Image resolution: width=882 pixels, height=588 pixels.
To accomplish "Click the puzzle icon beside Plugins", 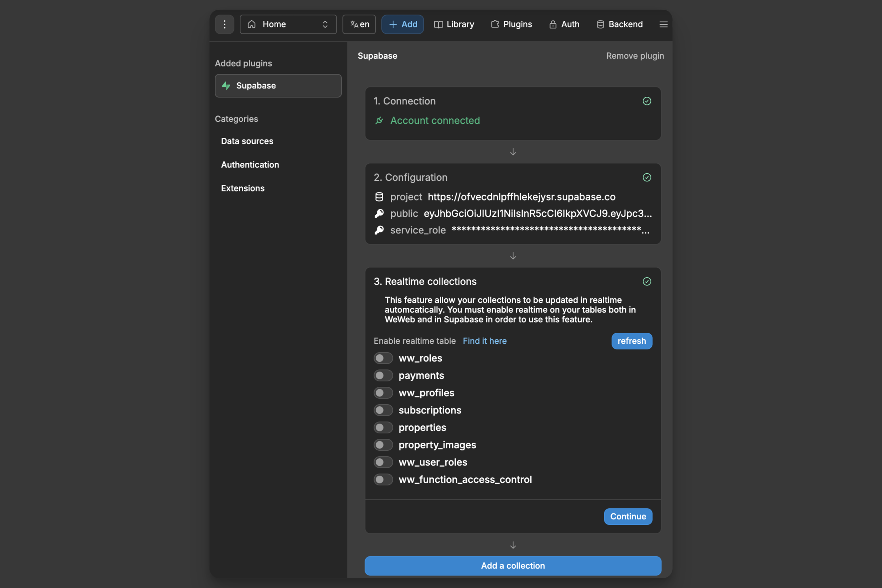I will click(495, 24).
